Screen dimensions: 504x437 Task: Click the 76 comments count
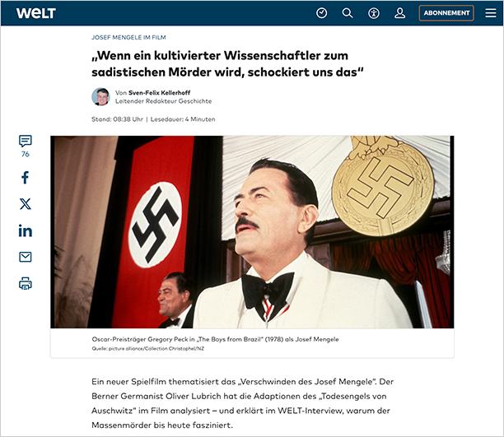(26, 154)
